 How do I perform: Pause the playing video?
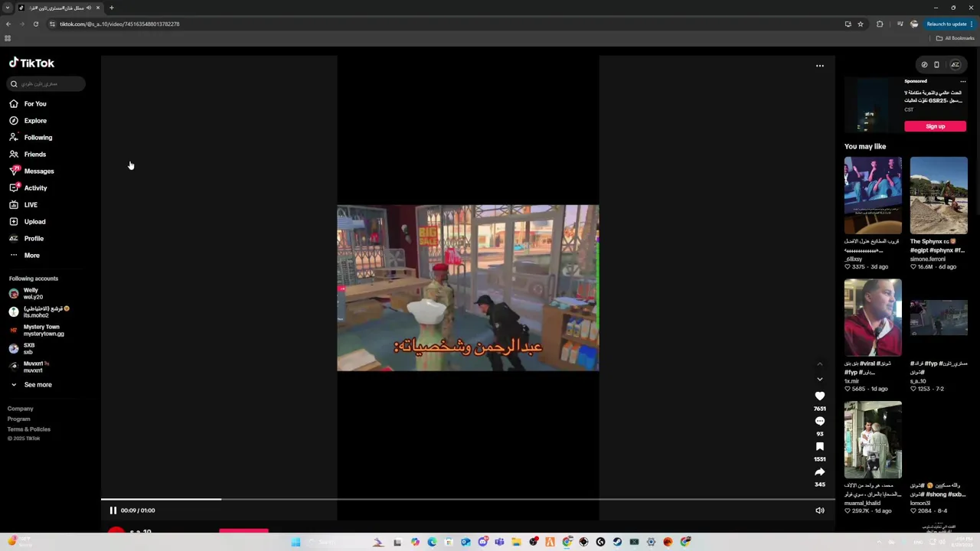click(113, 510)
